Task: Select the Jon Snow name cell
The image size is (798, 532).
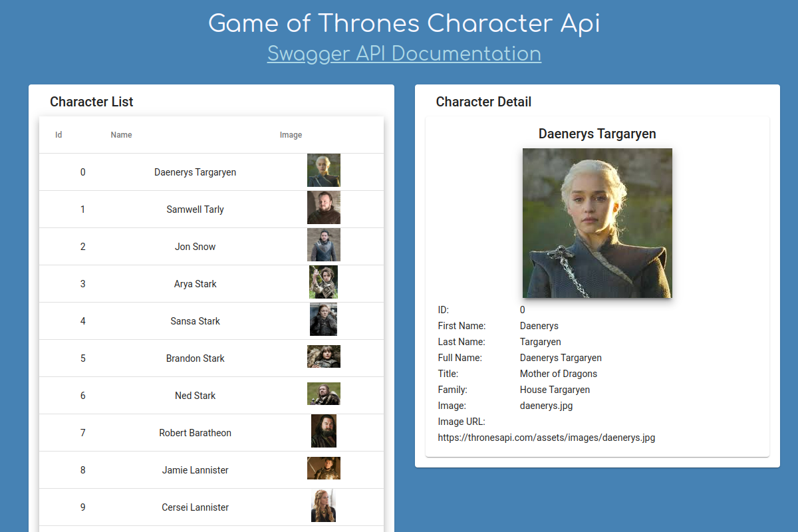Action: [196, 247]
